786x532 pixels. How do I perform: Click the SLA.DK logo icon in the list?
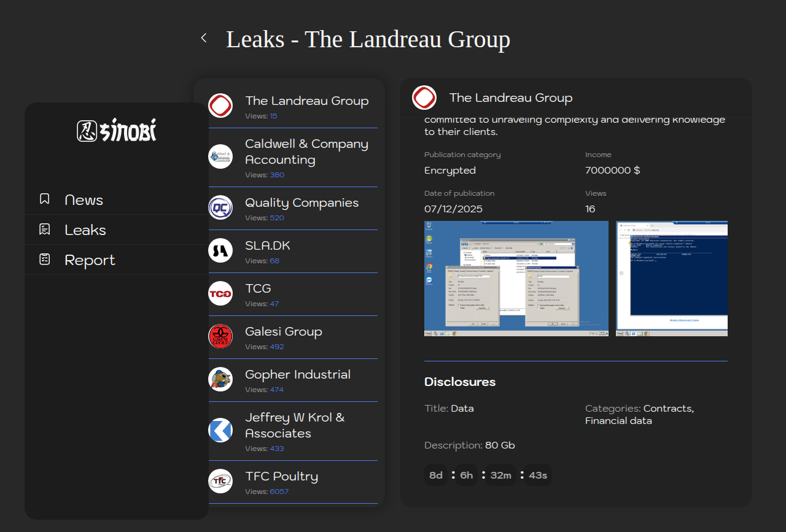(x=220, y=250)
